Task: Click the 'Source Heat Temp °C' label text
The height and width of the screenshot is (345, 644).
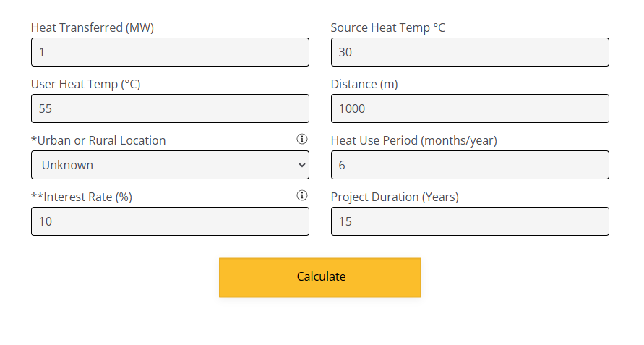Action: click(387, 27)
